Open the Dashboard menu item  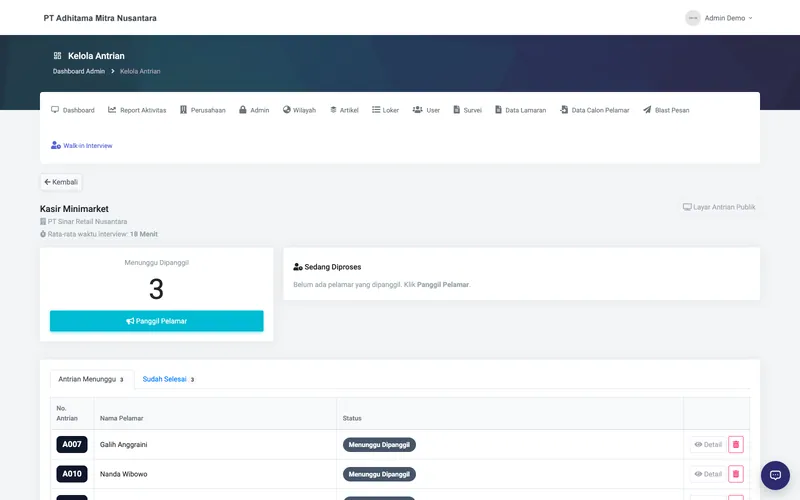[73, 110]
